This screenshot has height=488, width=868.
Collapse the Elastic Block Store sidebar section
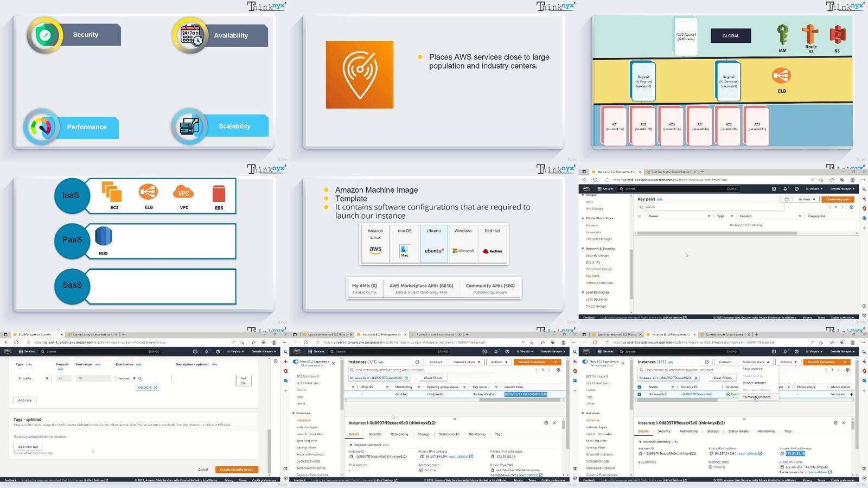click(583, 218)
